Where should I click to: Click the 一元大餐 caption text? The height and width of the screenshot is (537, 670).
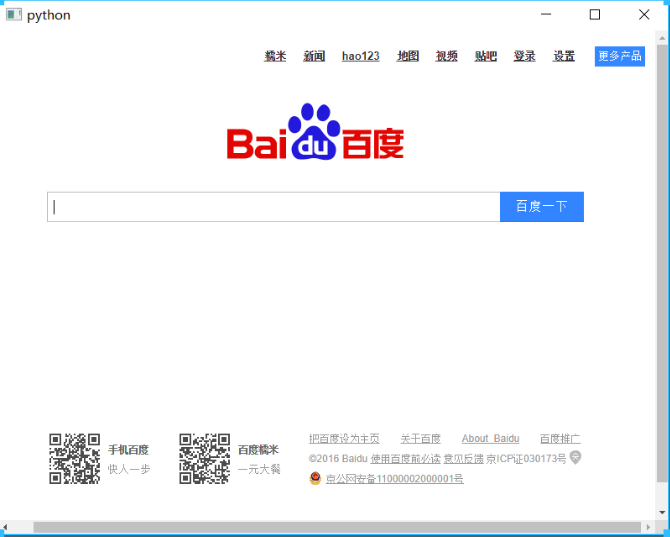[259, 469]
